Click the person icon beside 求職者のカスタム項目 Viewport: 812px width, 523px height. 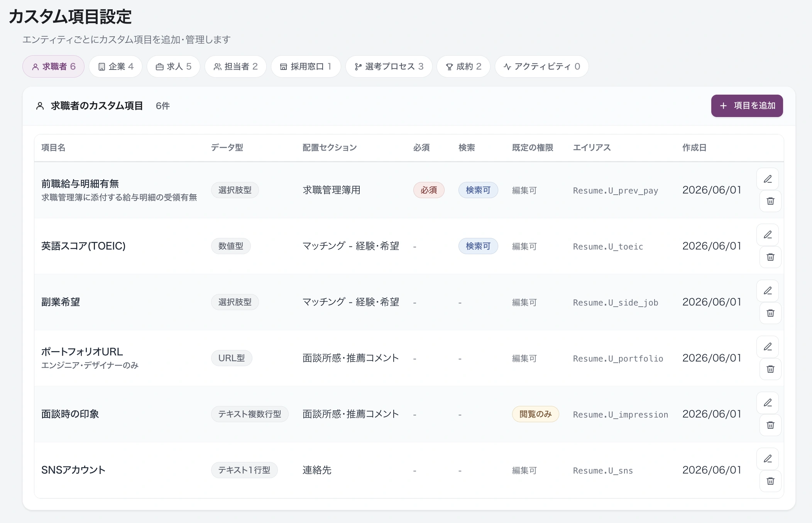pos(40,106)
